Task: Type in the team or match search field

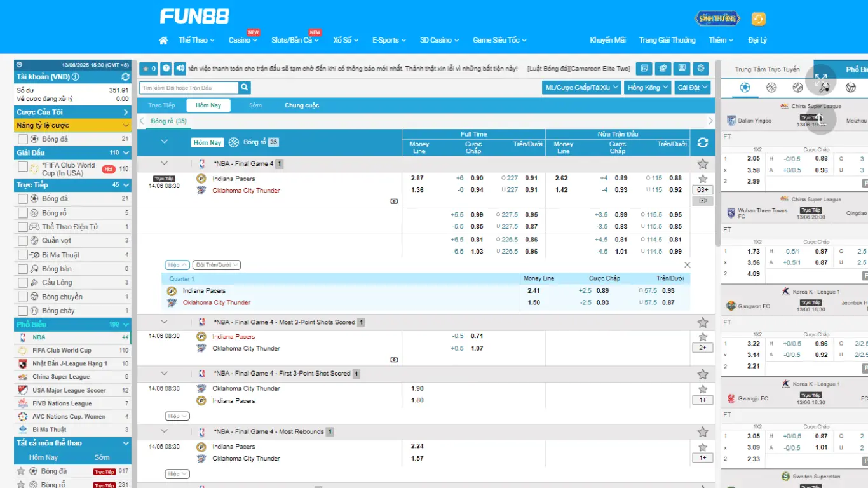Action: click(189, 88)
